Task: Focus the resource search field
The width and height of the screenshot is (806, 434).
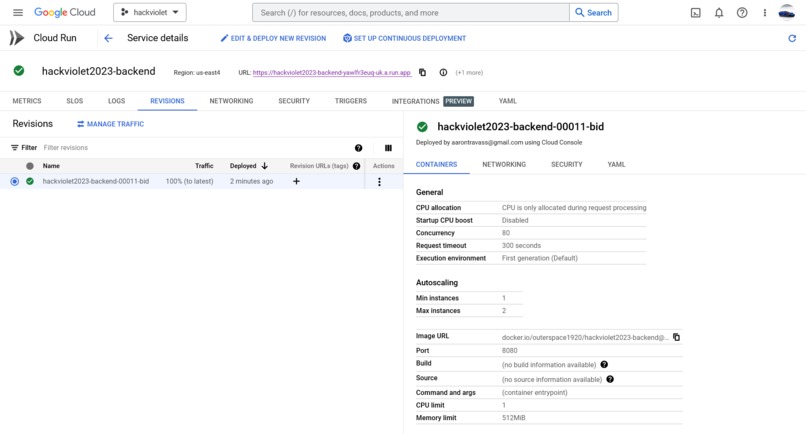Action: coord(410,12)
